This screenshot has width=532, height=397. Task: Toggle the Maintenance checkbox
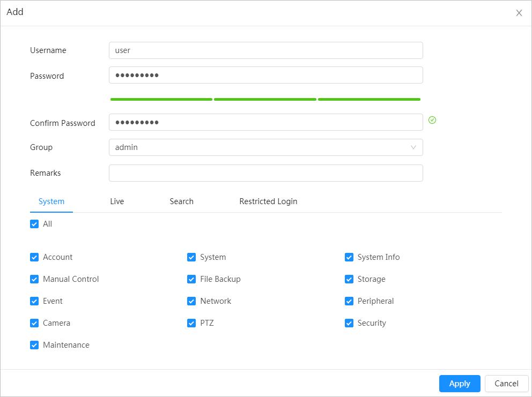tap(34, 345)
